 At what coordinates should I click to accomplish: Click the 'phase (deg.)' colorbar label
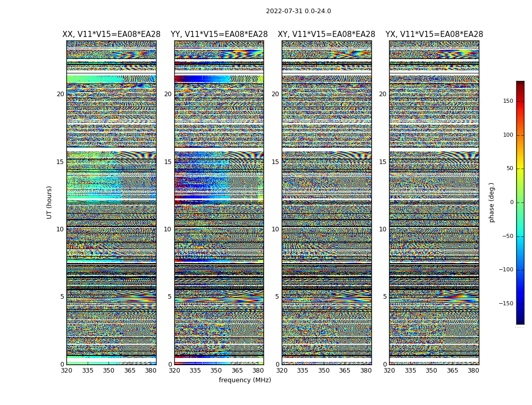[491, 202]
